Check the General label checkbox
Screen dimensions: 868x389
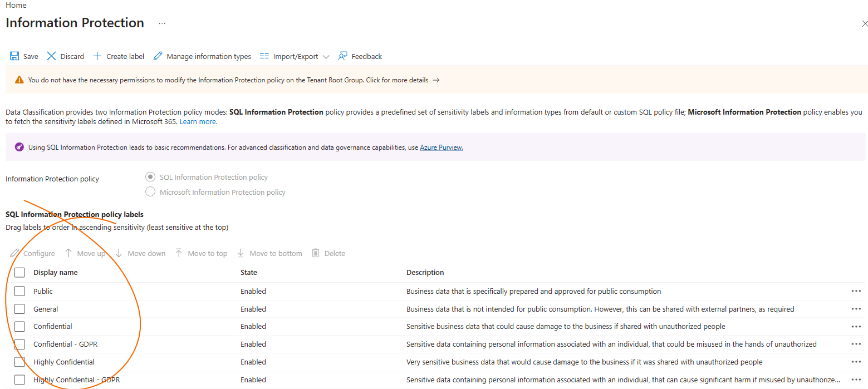coord(19,309)
